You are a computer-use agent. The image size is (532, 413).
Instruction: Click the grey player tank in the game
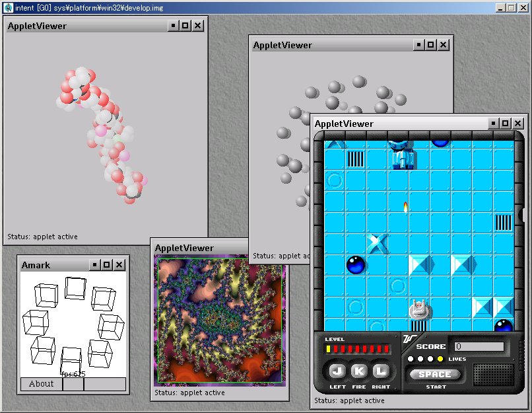click(419, 309)
